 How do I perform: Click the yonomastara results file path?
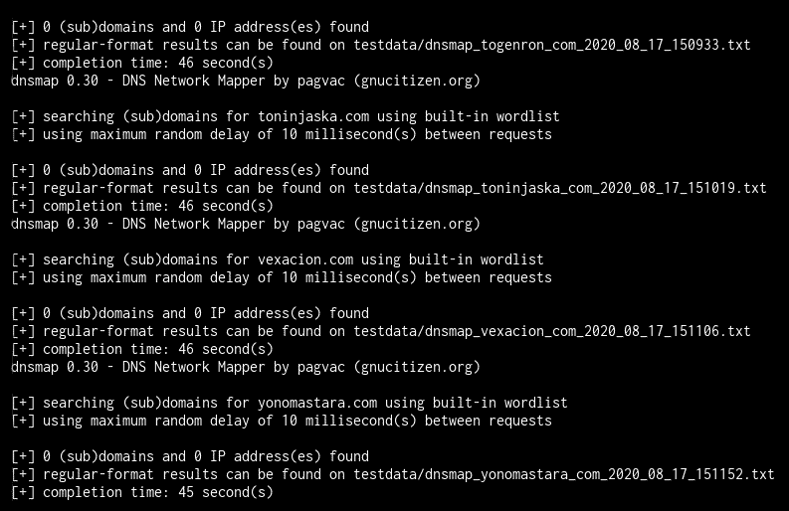pyautogui.click(x=564, y=475)
